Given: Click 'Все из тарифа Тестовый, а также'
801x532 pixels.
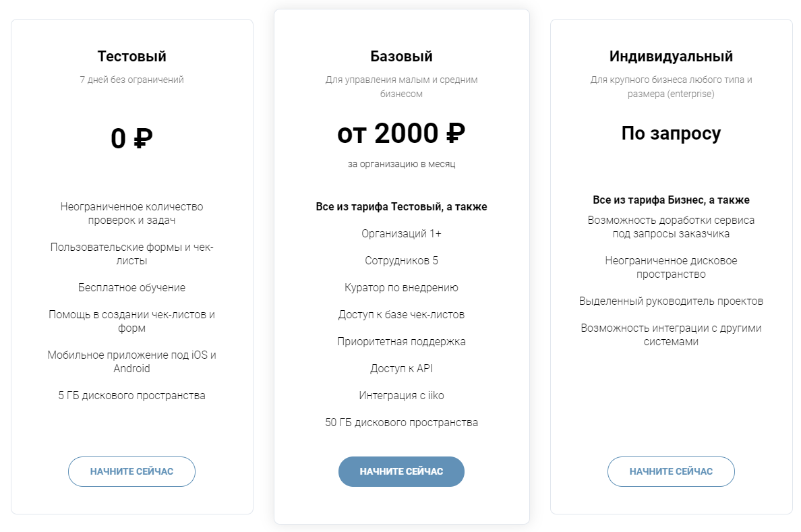Looking at the screenshot, I should point(401,206).
